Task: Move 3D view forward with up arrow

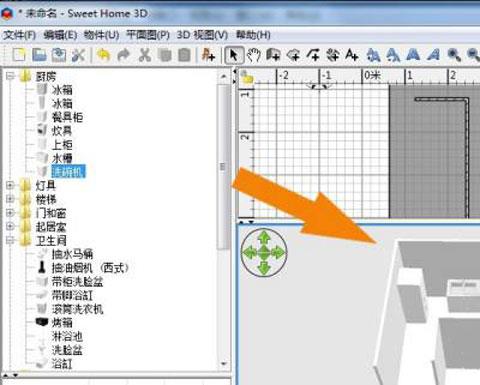Action: click(264, 237)
